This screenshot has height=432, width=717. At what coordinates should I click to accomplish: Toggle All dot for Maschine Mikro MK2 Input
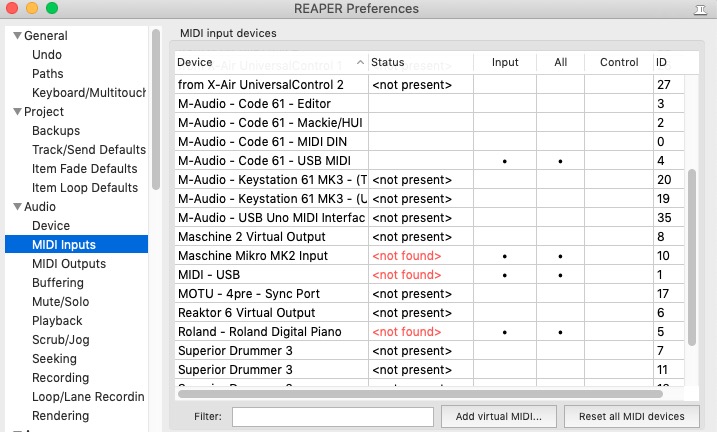(x=560, y=256)
